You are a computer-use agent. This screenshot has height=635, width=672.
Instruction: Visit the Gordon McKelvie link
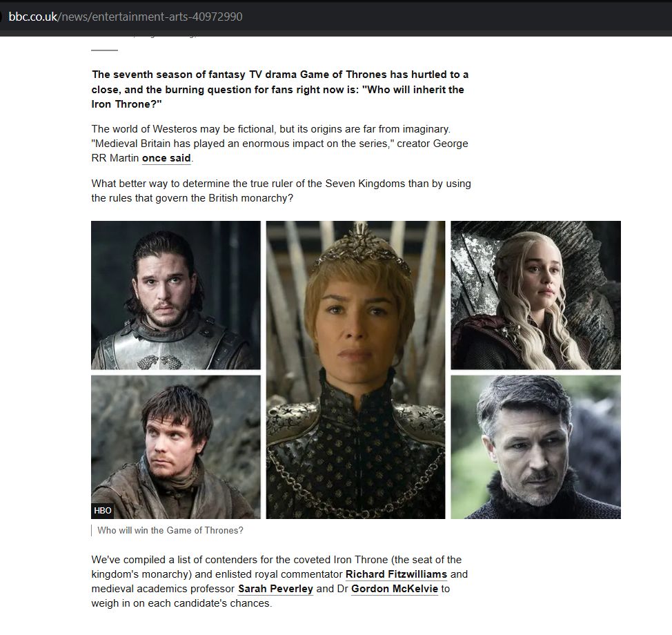point(394,589)
